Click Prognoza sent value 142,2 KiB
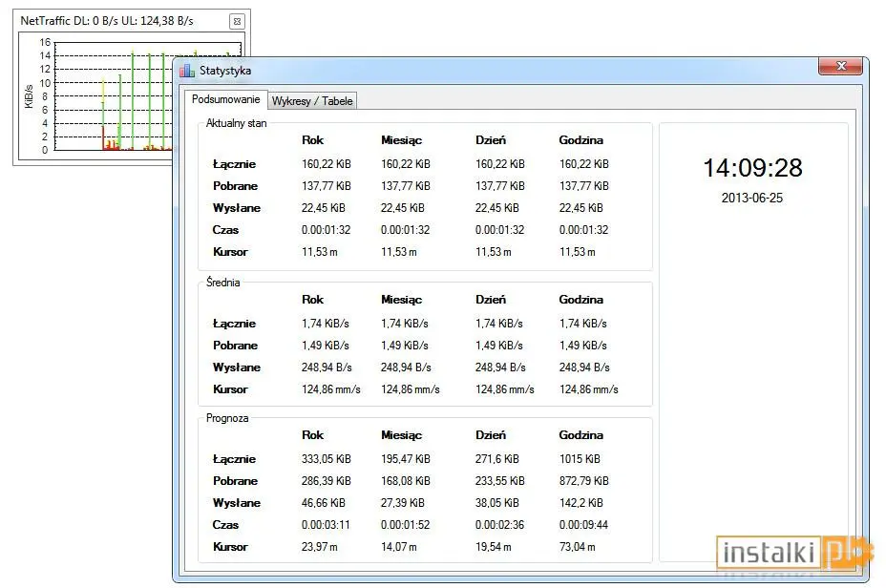The image size is (886, 588). 580,503
